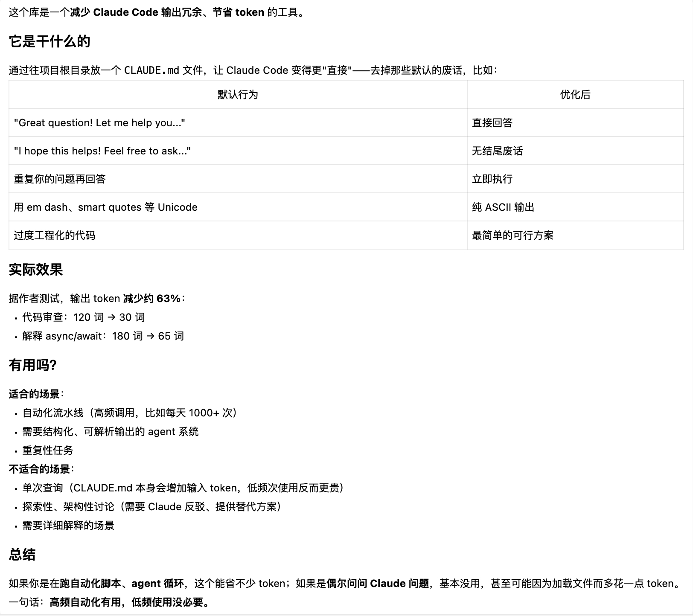The image size is (693, 616).
Task: Click the bold text "减少约 63%"
Action: click(x=152, y=299)
